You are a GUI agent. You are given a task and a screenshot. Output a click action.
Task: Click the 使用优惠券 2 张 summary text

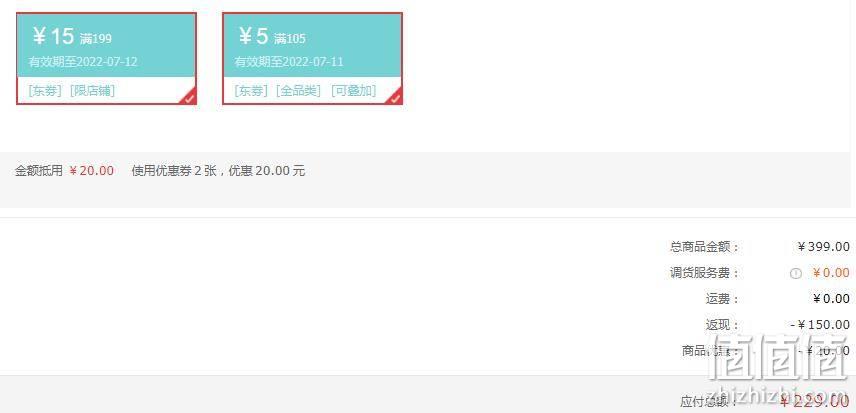coord(174,171)
